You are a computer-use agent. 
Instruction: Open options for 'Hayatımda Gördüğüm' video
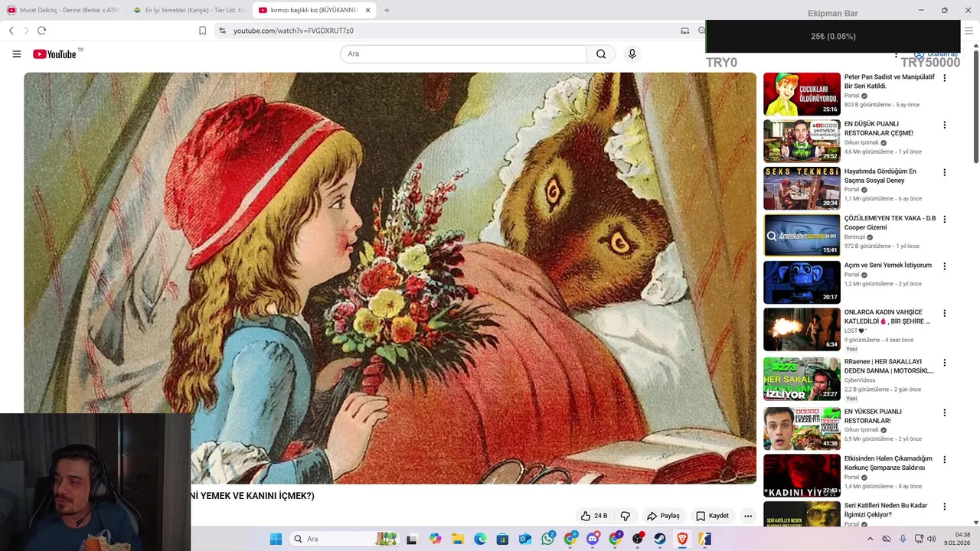tap(944, 172)
